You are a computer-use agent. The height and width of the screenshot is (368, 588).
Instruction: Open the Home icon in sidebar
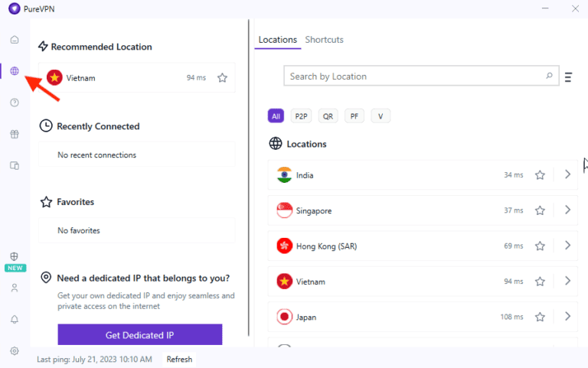point(15,40)
